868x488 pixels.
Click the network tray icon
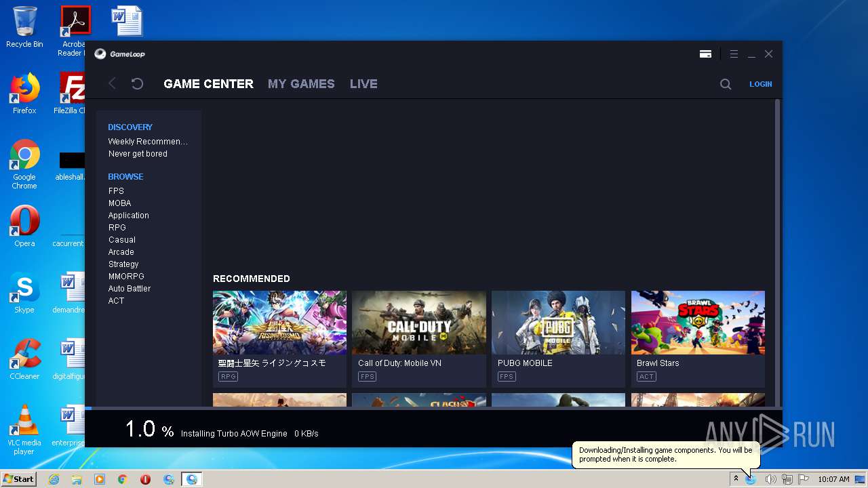click(x=787, y=479)
